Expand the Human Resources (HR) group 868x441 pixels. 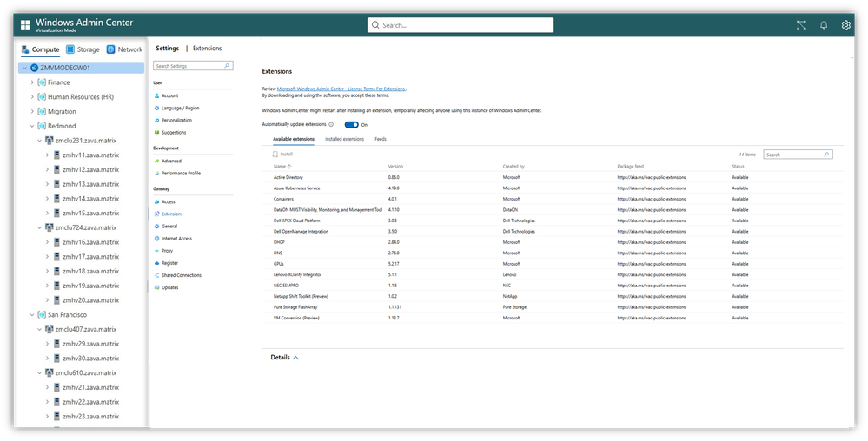[x=32, y=97]
